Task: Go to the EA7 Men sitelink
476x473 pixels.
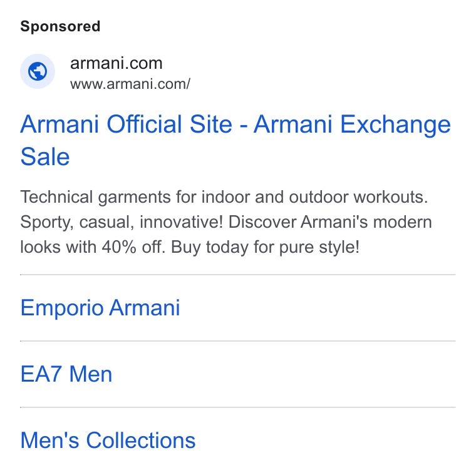Action: (x=66, y=374)
